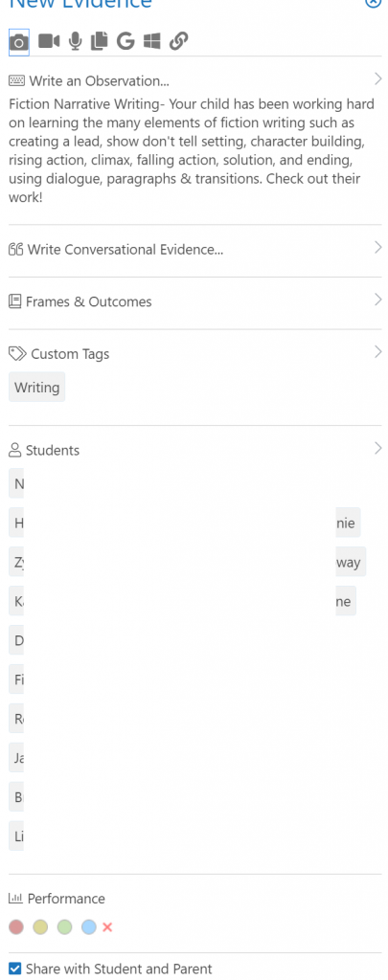Select the red performance circle
This screenshot has width=388, height=980.
coord(16,926)
